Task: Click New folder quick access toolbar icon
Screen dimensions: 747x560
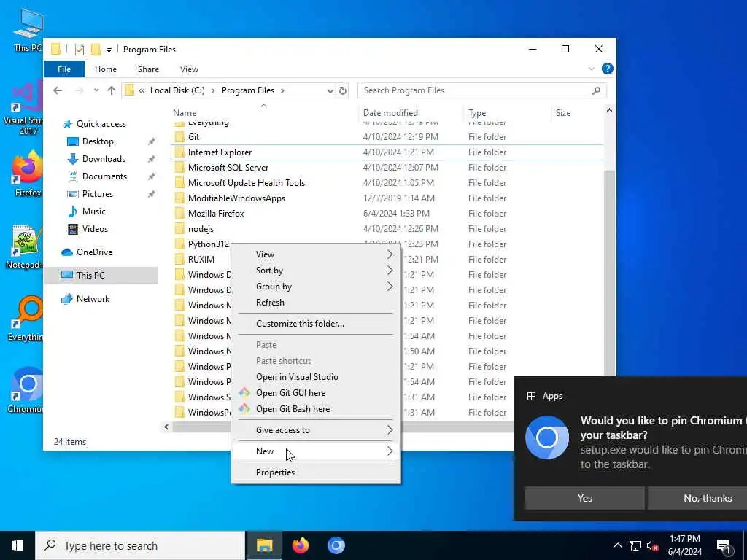Action: coord(96,49)
